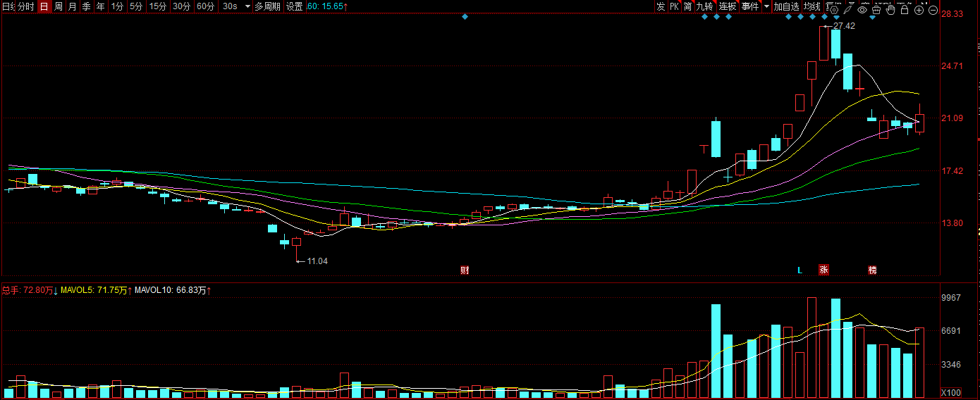Switch to 30分 minute chart

click(182, 6)
